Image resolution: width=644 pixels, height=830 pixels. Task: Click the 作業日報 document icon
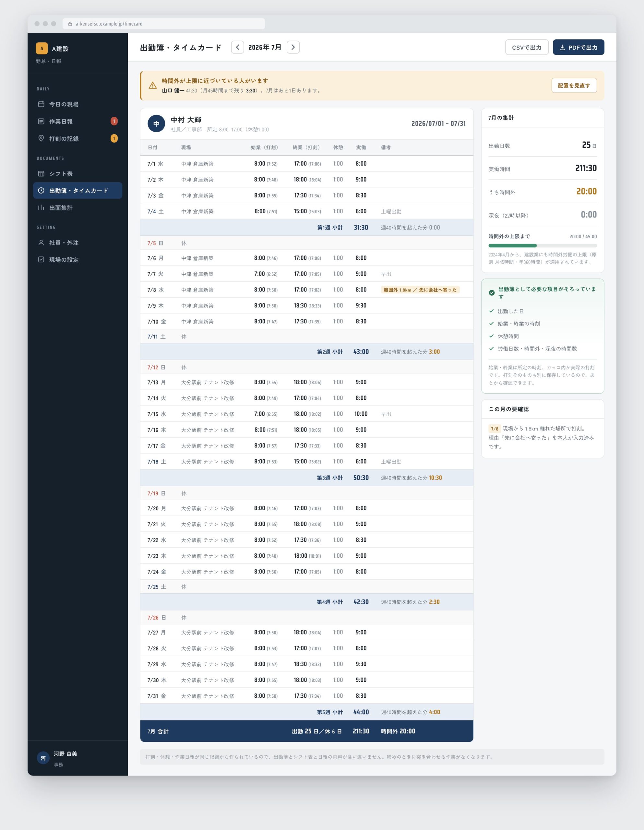tap(41, 121)
